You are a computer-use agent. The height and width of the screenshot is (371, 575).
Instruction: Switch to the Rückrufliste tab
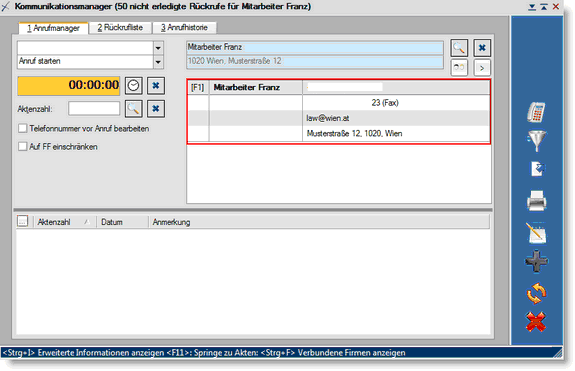tap(120, 27)
